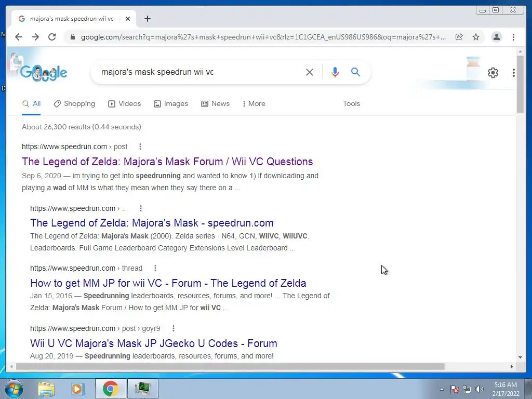The height and width of the screenshot is (399, 532).
Task: Open options dots beside the thread result URL
Action: click(155, 268)
